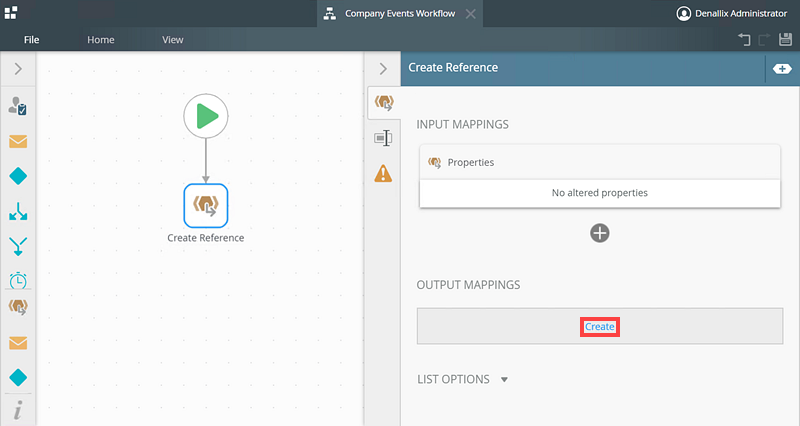Screen dimensions: 800x426
Task: Select the Company Events Workflow tab
Action: [x=399, y=14]
